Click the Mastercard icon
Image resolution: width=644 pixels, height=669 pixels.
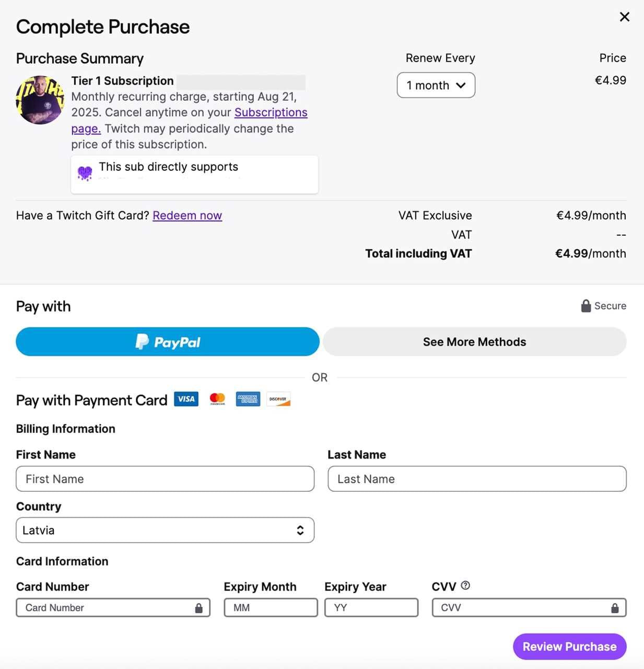click(217, 399)
